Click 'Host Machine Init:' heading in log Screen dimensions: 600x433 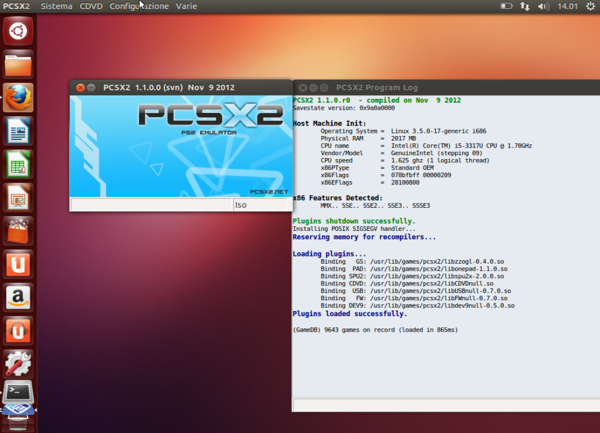pos(329,123)
